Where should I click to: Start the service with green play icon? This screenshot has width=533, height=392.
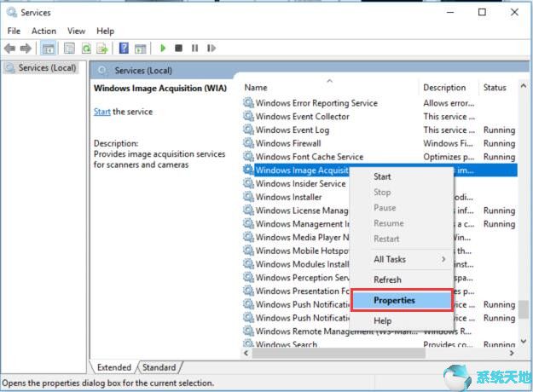[163, 49]
